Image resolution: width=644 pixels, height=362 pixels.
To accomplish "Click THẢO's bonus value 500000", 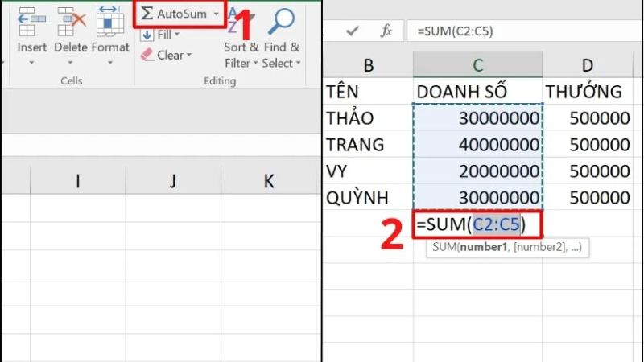I will click(x=588, y=117).
